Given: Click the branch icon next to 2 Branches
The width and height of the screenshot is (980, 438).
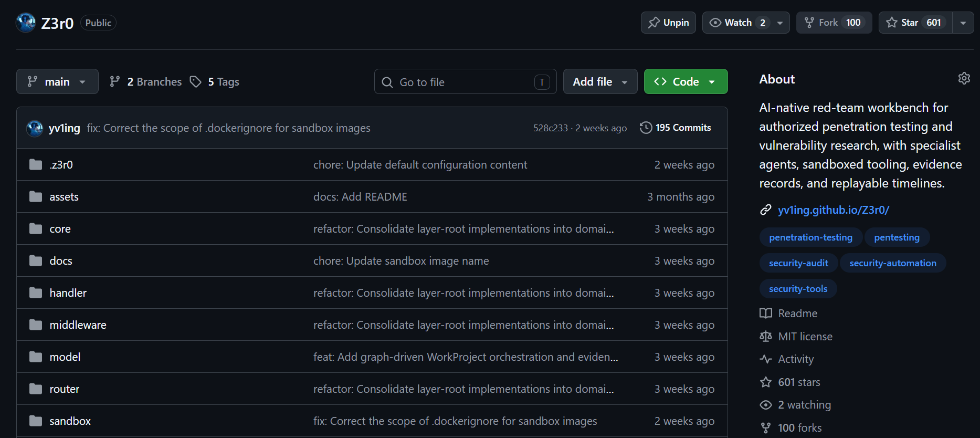Looking at the screenshot, I should (114, 82).
